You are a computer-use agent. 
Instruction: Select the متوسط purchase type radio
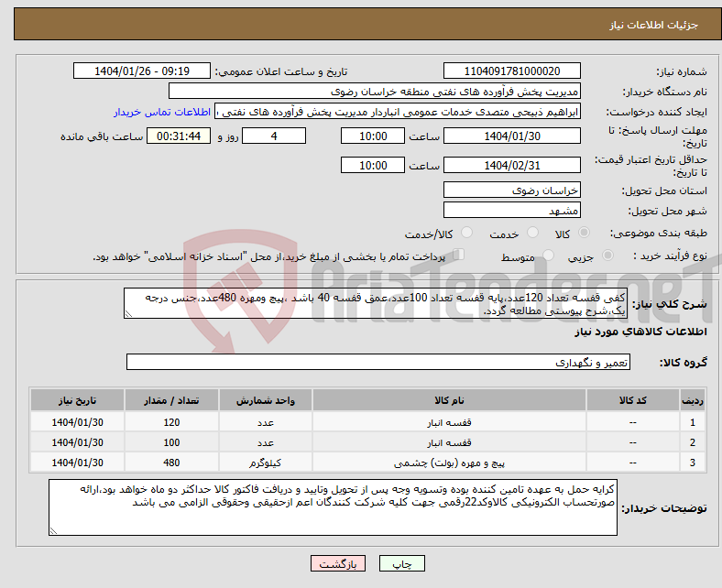[548, 256]
